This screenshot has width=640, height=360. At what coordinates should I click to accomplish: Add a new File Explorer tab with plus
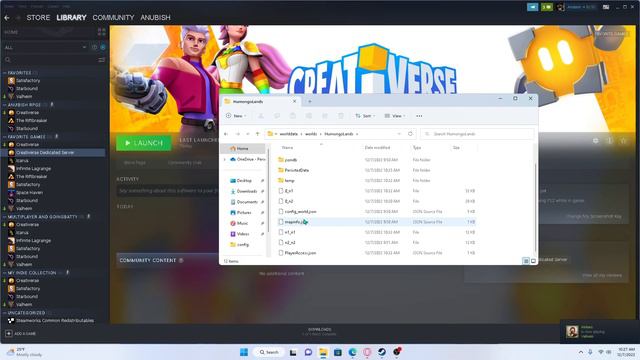click(x=309, y=101)
